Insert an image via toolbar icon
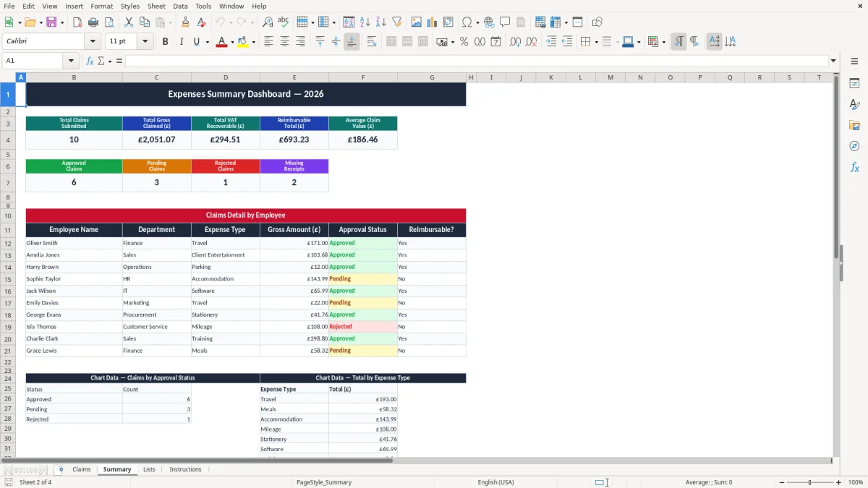This screenshot has width=868, height=488. click(417, 22)
